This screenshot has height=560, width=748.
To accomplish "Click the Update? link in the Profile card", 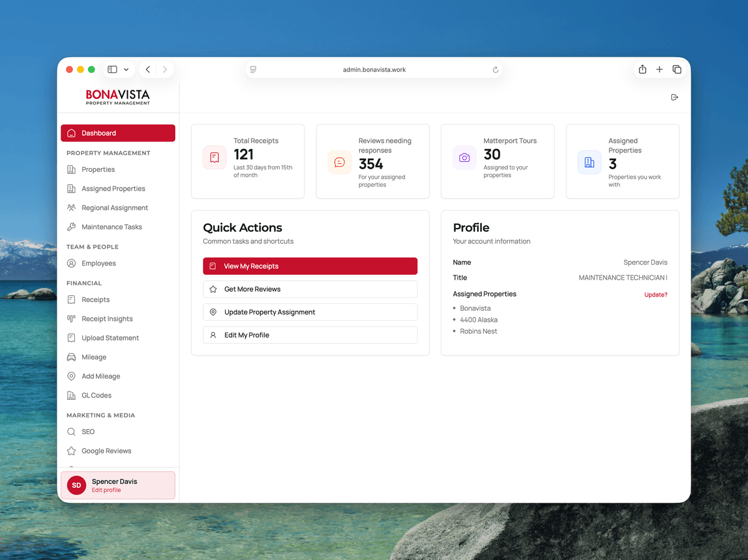I will (656, 294).
